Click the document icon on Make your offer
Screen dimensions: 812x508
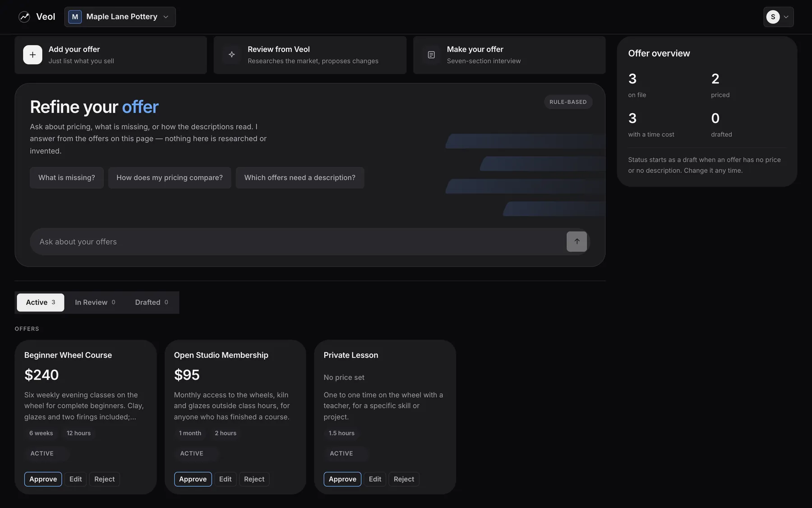coord(431,55)
